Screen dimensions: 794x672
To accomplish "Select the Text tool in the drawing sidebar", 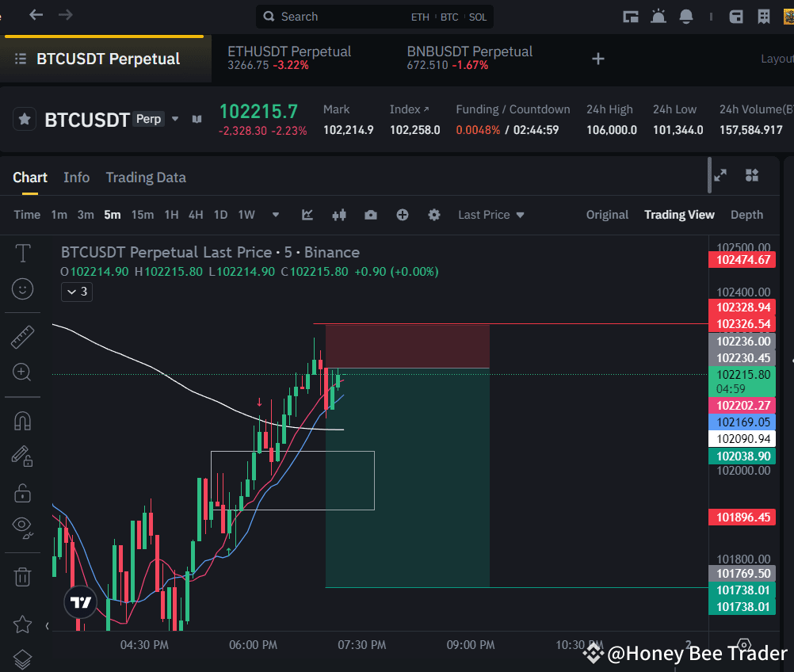I will pyautogui.click(x=23, y=253).
